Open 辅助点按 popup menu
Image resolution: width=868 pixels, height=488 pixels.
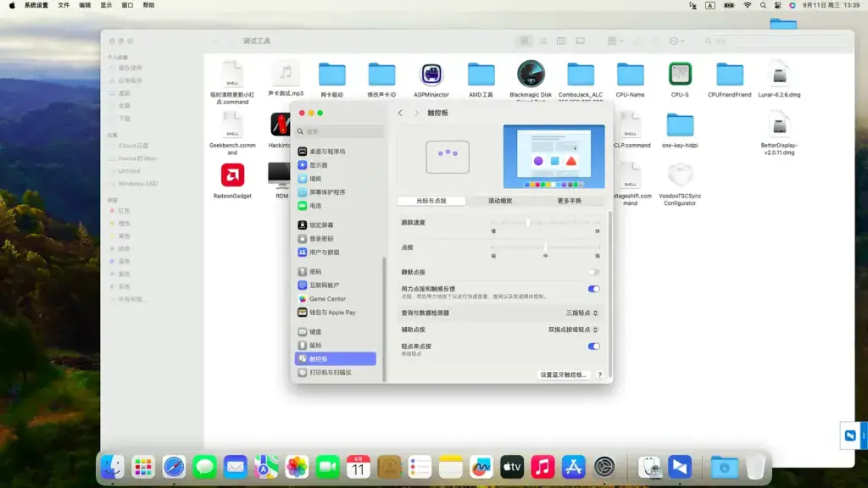573,330
